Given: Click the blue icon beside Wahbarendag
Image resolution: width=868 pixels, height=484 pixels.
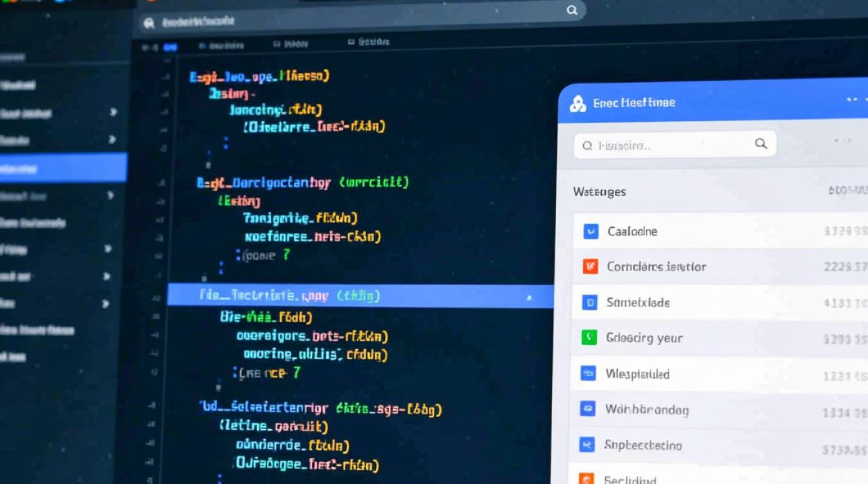Looking at the screenshot, I should pos(587,408).
